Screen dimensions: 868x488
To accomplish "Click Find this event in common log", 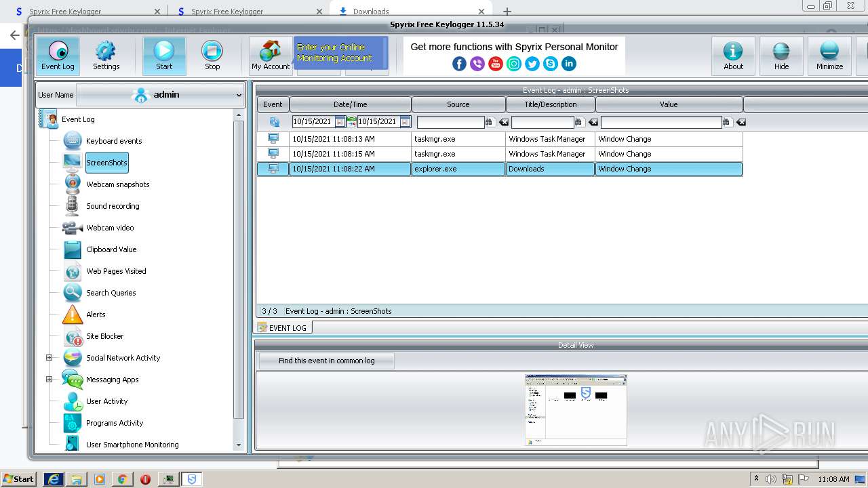I will [326, 361].
